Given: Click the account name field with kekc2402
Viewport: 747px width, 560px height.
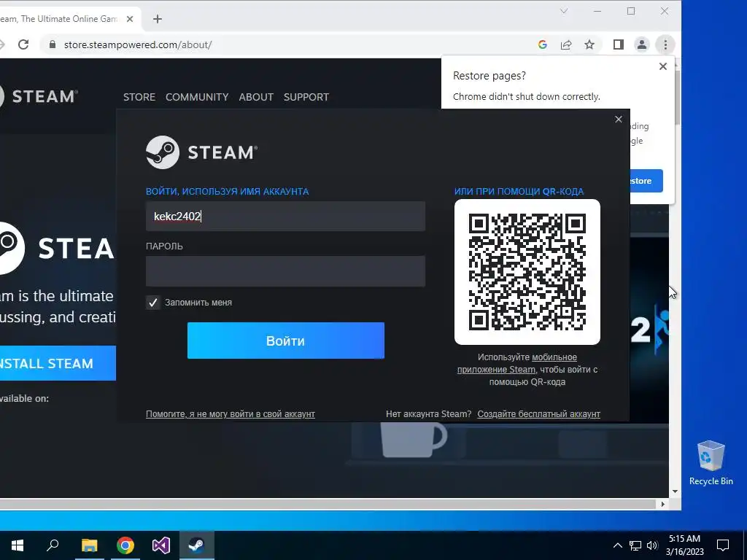Looking at the screenshot, I should click(x=285, y=216).
